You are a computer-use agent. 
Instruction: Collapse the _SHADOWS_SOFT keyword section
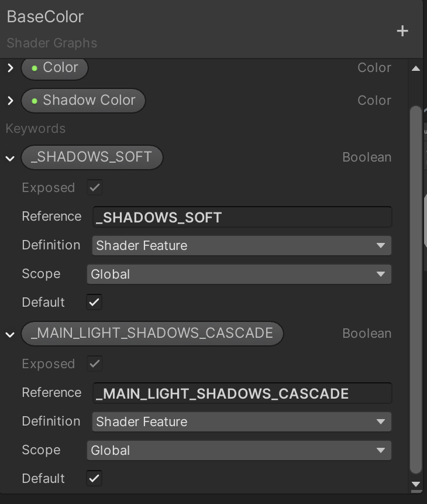(x=10, y=158)
